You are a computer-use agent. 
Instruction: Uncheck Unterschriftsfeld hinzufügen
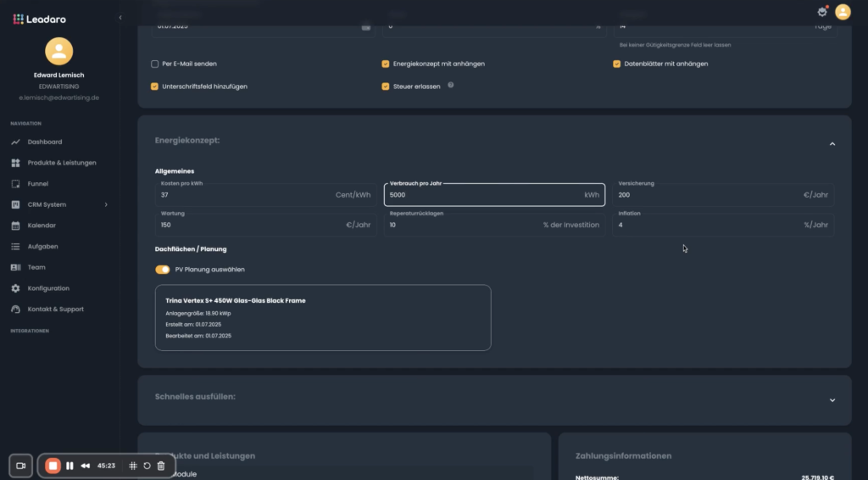(x=154, y=87)
